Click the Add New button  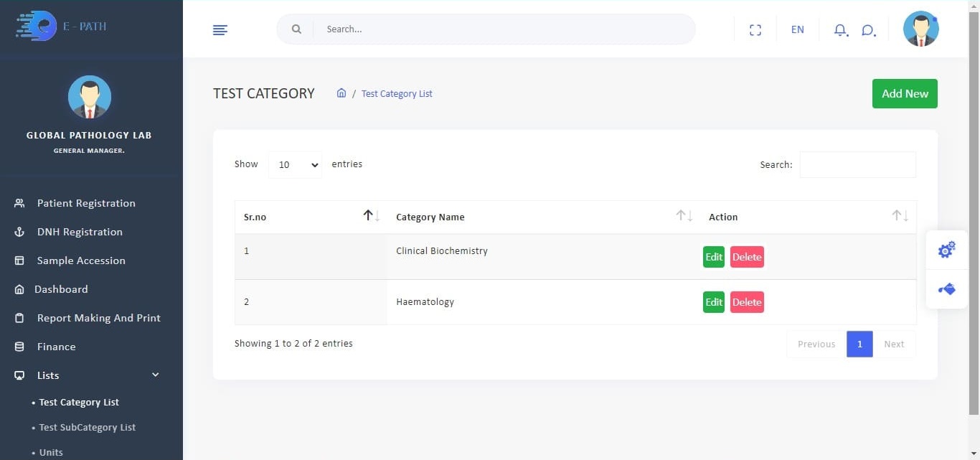click(x=904, y=93)
